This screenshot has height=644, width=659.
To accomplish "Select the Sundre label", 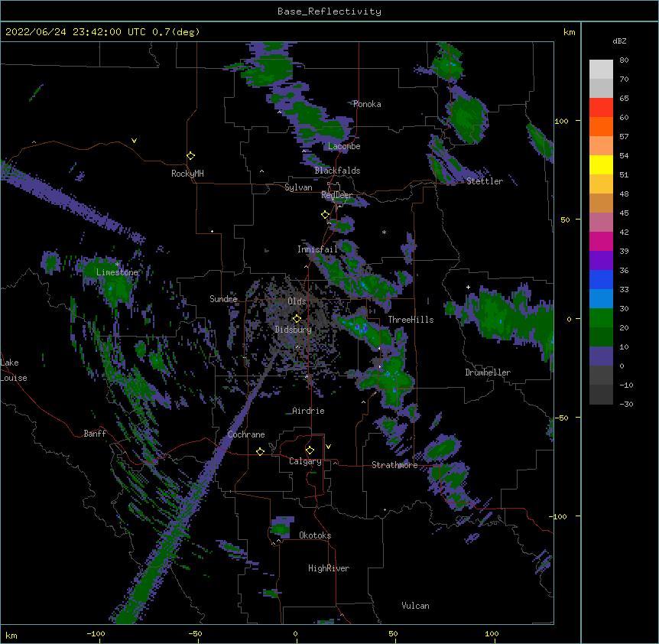I will 223,299.
